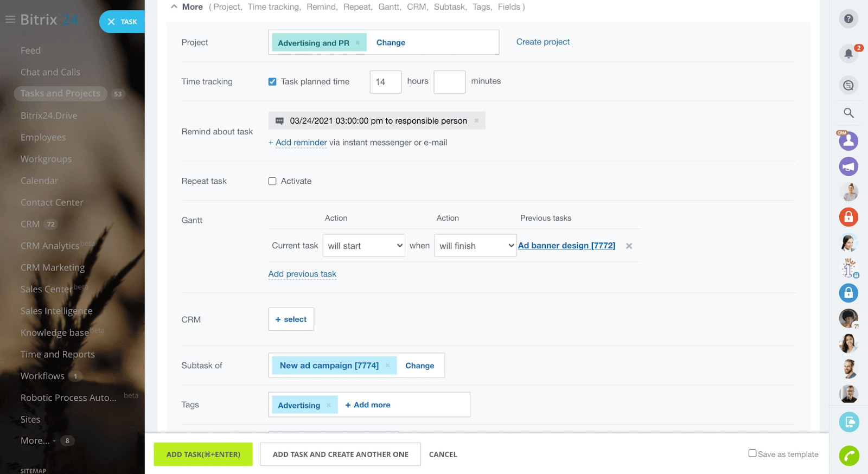Uncheck Task planned time checkbox

pos(272,82)
